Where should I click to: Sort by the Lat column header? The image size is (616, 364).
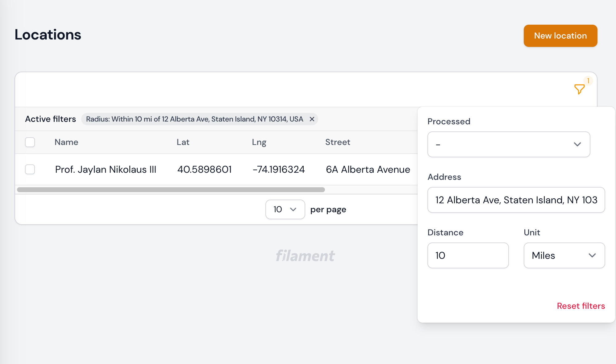183,142
